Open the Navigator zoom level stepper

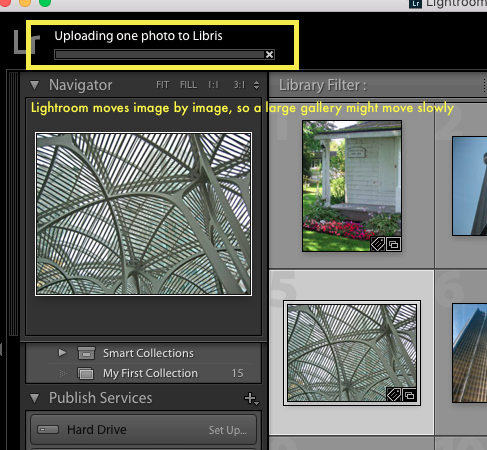pos(256,85)
